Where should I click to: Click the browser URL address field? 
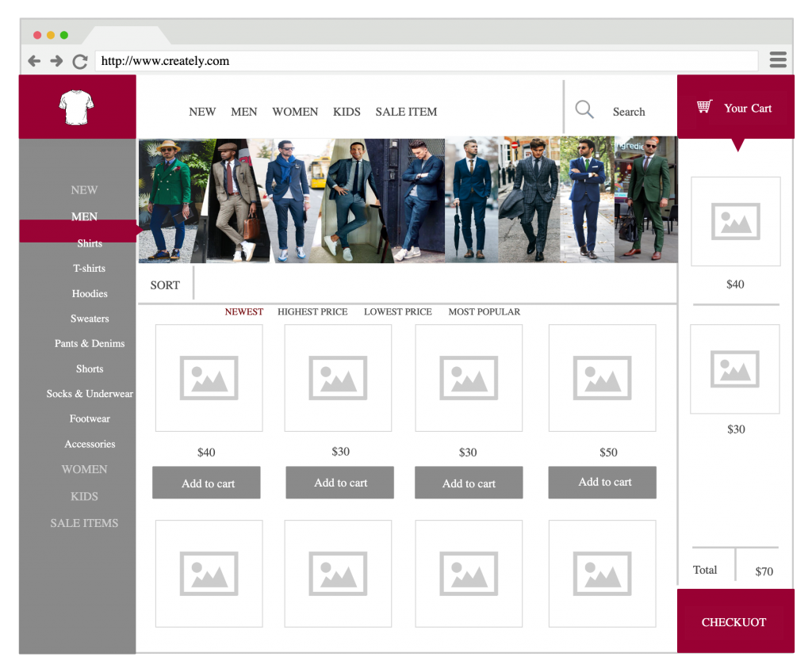click(x=426, y=61)
